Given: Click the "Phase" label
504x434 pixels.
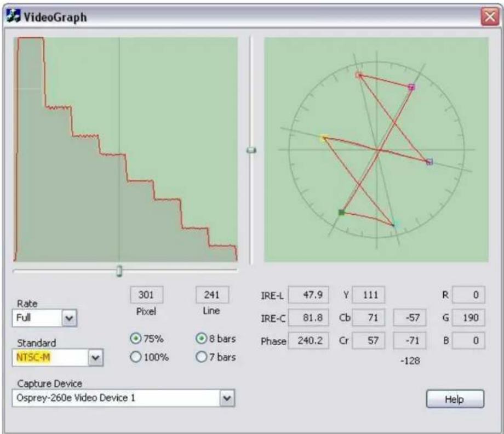Looking at the screenshot, I should tap(273, 341).
